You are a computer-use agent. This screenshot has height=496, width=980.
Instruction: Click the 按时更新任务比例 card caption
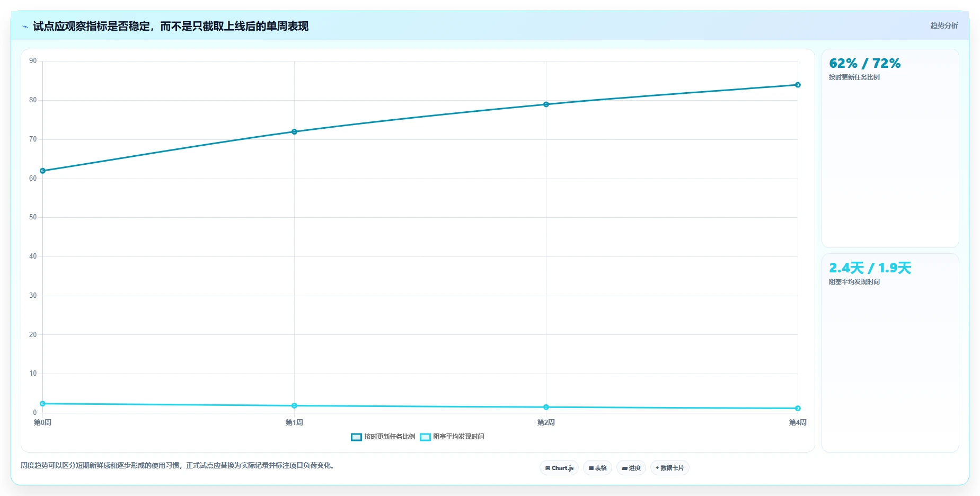point(854,77)
